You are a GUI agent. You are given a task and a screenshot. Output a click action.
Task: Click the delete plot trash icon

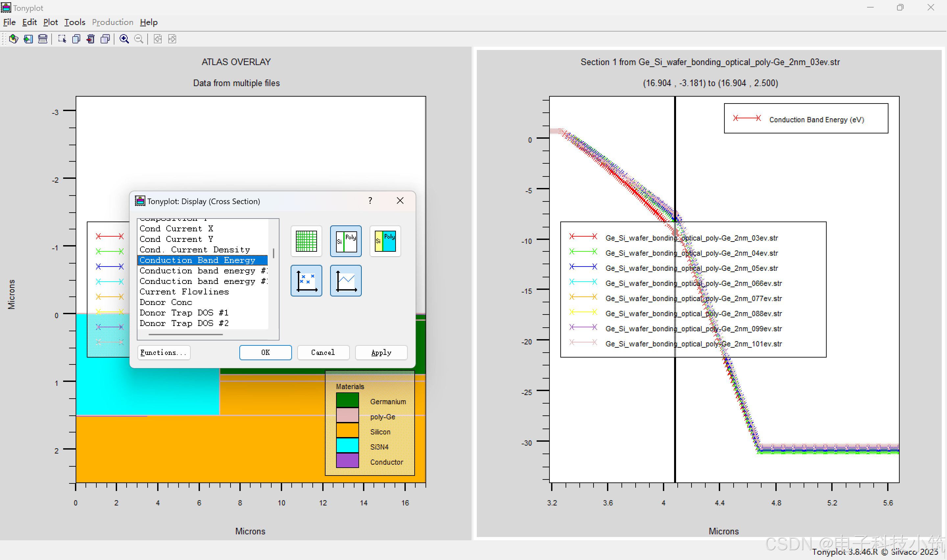90,39
